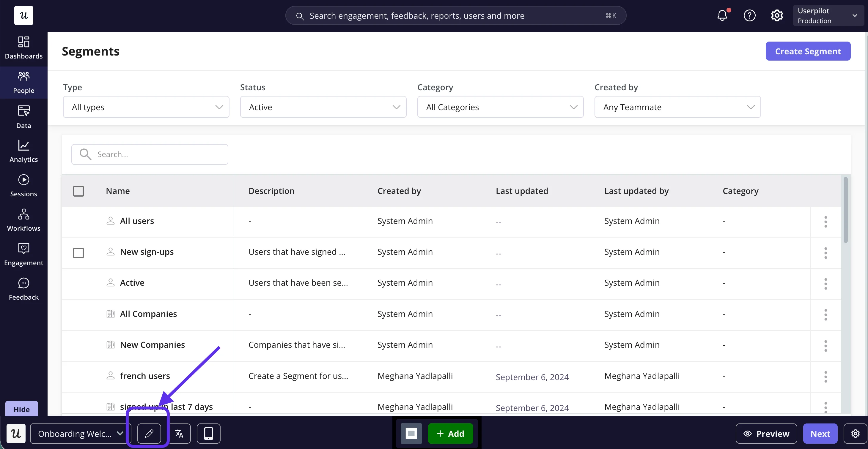868x449 pixels.
Task: Open notifications bell
Action: pyautogui.click(x=722, y=15)
